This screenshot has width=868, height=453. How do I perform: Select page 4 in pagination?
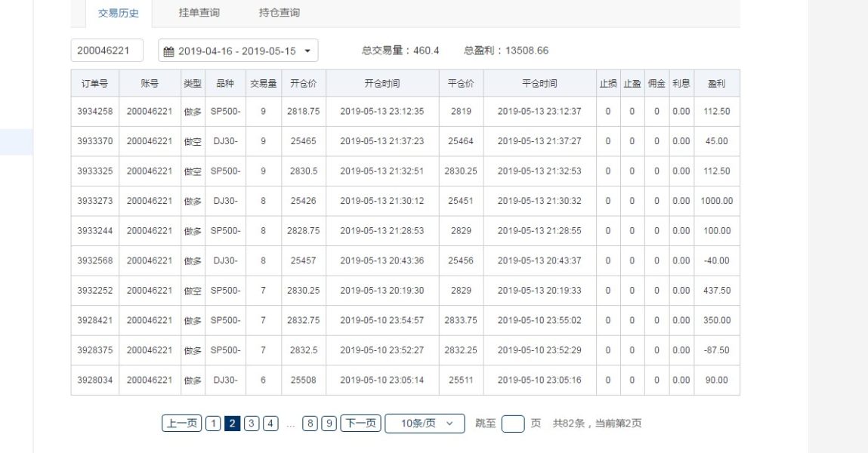(x=270, y=424)
